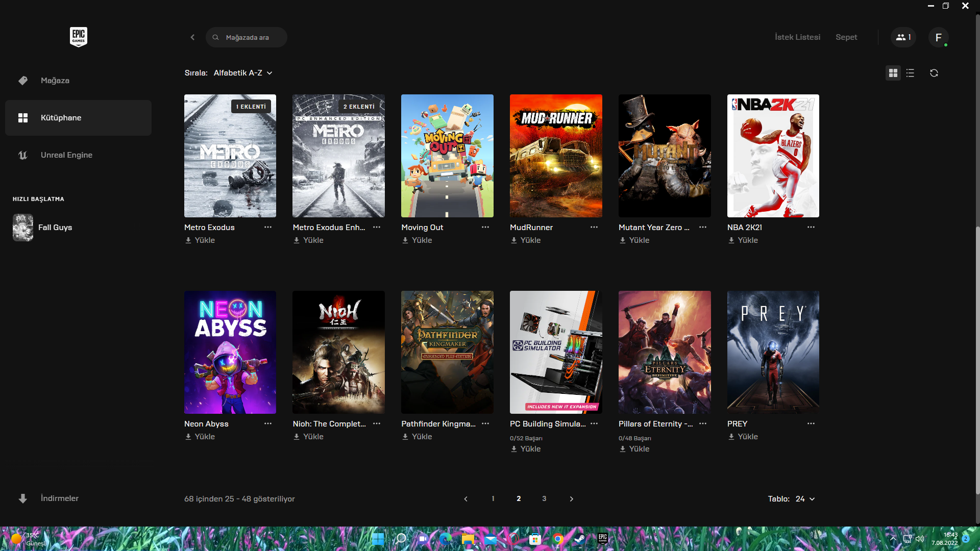This screenshot has width=980, height=551.
Task: Open more options for Moving Out
Action: 485,227
